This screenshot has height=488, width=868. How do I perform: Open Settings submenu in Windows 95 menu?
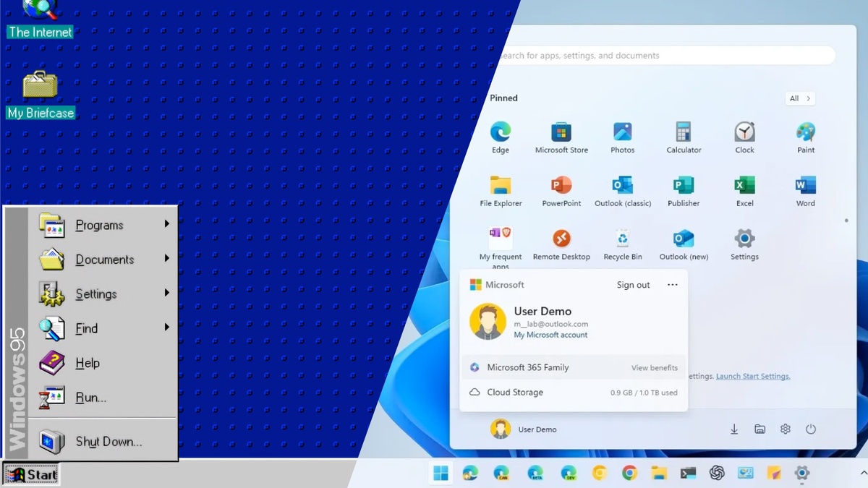coord(103,294)
